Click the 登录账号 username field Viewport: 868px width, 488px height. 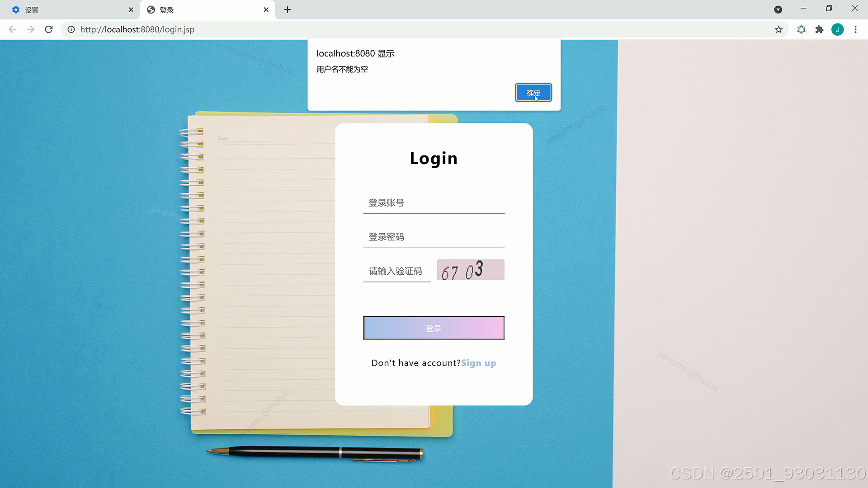click(434, 203)
